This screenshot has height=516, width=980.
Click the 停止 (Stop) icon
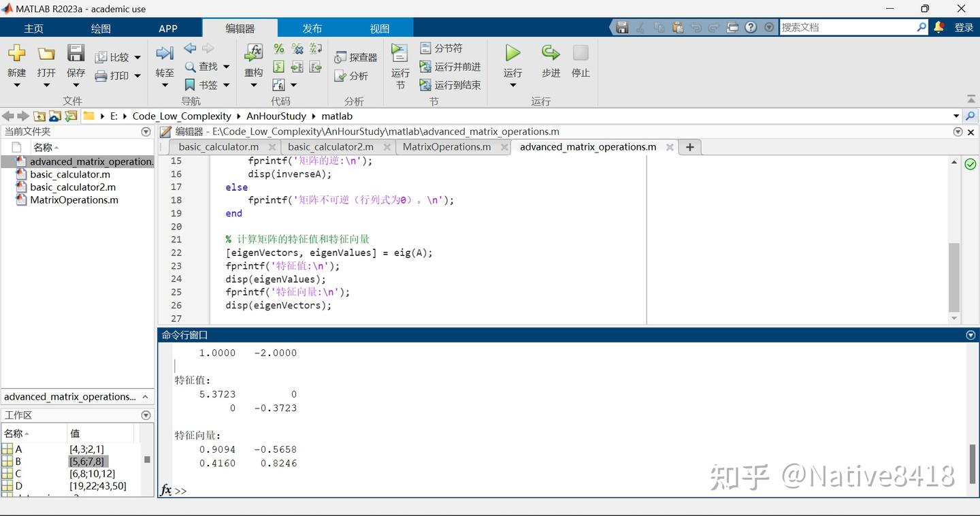[581, 53]
